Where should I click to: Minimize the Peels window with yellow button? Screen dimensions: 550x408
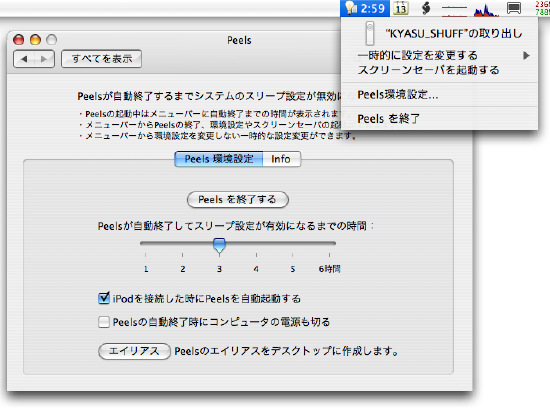click(35, 40)
